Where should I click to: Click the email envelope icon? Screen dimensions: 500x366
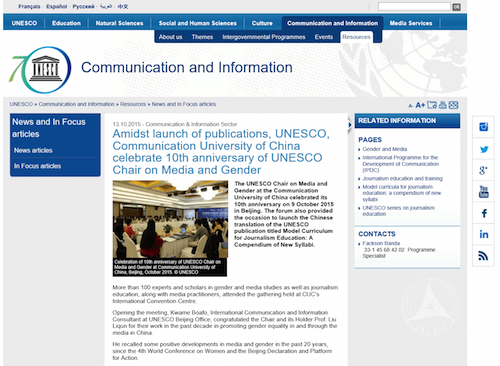point(453,105)
